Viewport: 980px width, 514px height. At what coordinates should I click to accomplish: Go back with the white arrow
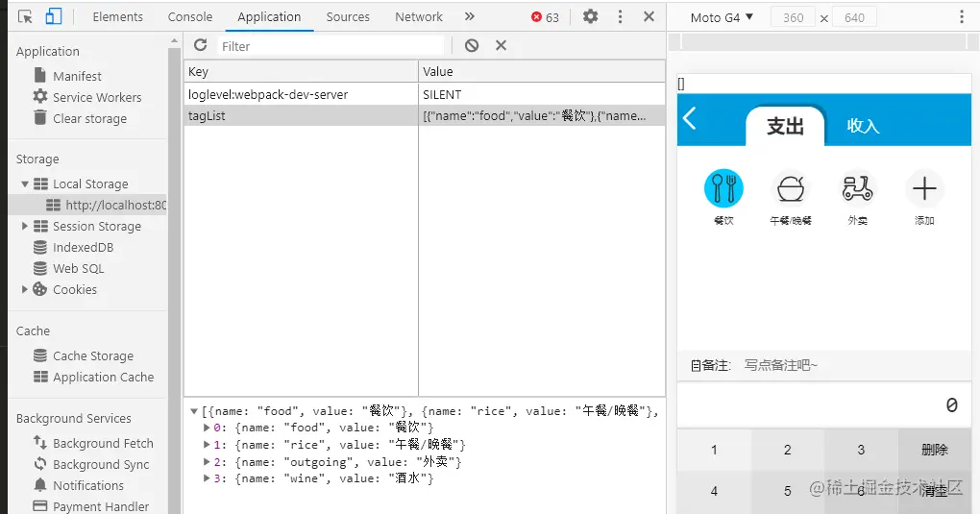[x=690, y=118]
